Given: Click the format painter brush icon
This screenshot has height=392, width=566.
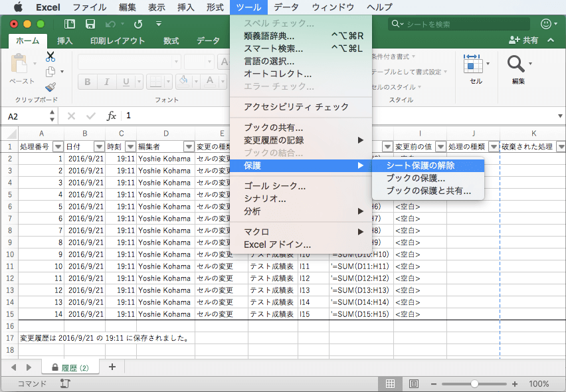Looking at the screenshot, I should point(50,87).
